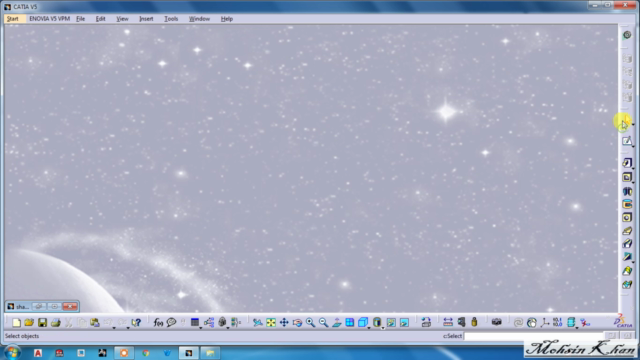This screenshot has width=640, height=360.
Task: Click the Zoom Out magnifier icon
Action: [x=323, y=322]
